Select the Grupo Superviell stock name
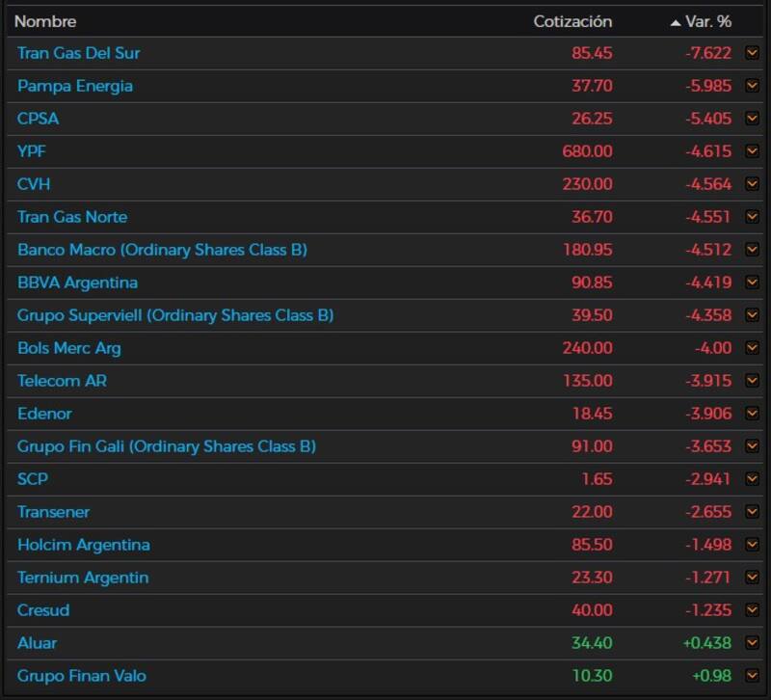Viewport: 771px width, 700px height. coord(175,315)
